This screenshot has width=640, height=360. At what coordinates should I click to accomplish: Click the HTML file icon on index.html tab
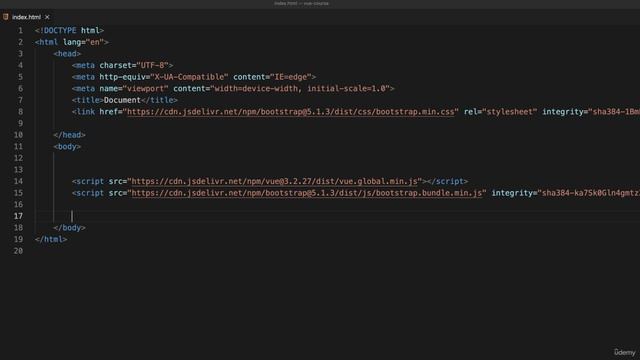click(x=6, y=17)
